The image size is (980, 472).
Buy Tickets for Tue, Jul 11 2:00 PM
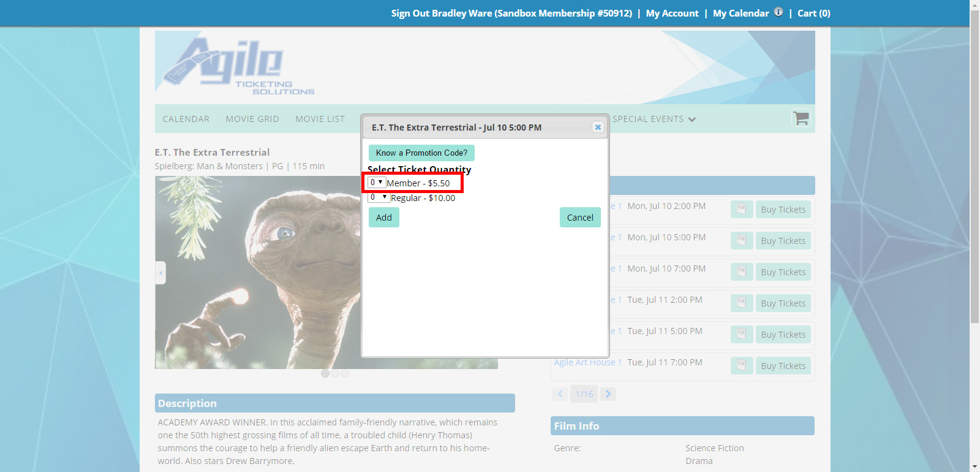[x=783, y=303]
